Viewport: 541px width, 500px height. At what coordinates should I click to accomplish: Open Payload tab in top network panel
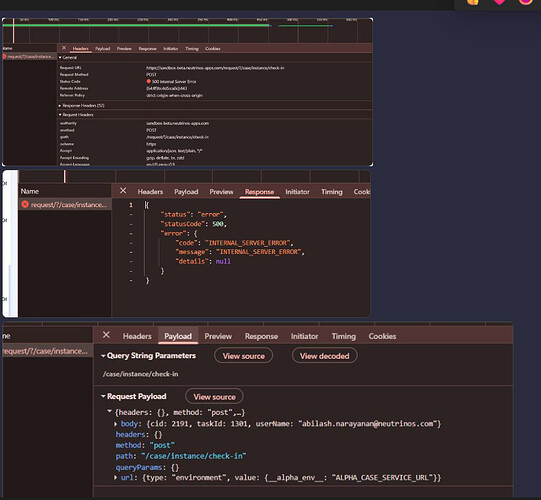click(102, 49)
